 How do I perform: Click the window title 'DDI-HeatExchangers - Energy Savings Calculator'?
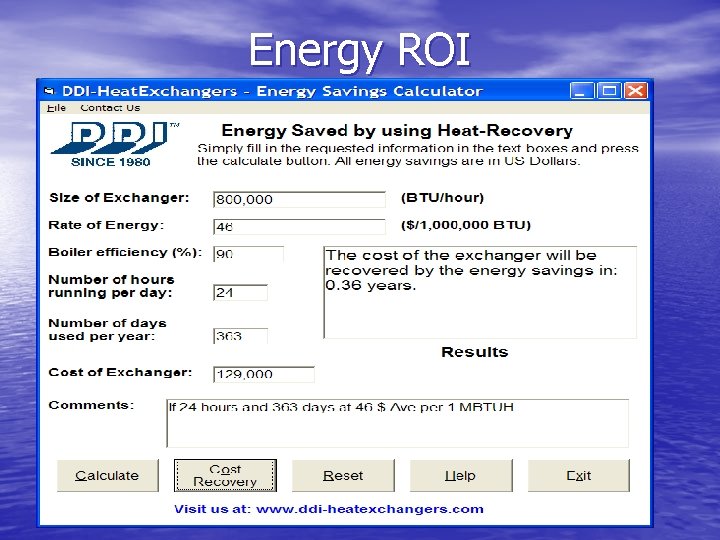tap(272, 91)
